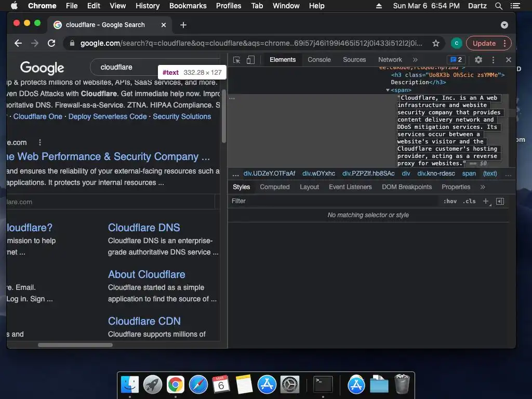Open the Bookmarks menu
The width and height of the screenshot is (532, 399).
[188, 6]
